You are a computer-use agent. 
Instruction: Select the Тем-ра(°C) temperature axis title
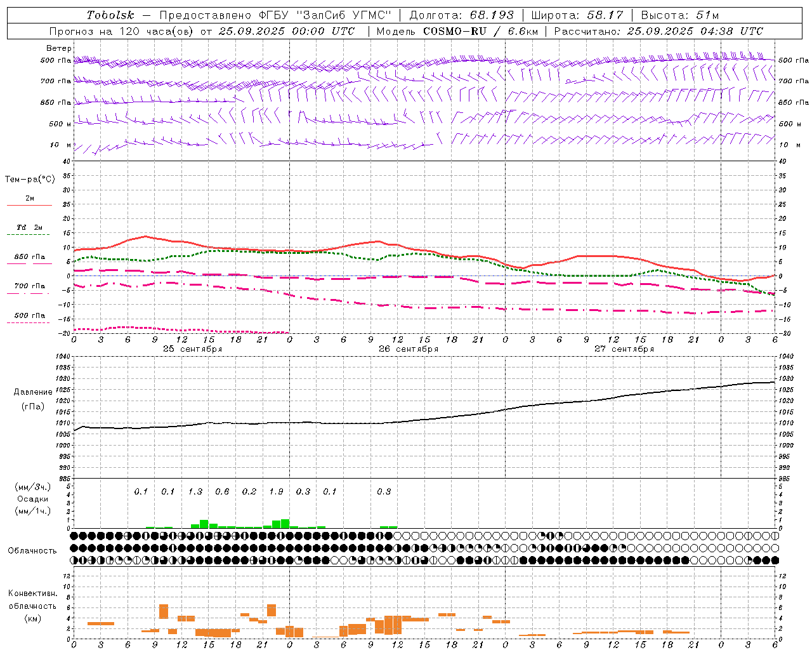pyautogui.click(x=30, y=180)
